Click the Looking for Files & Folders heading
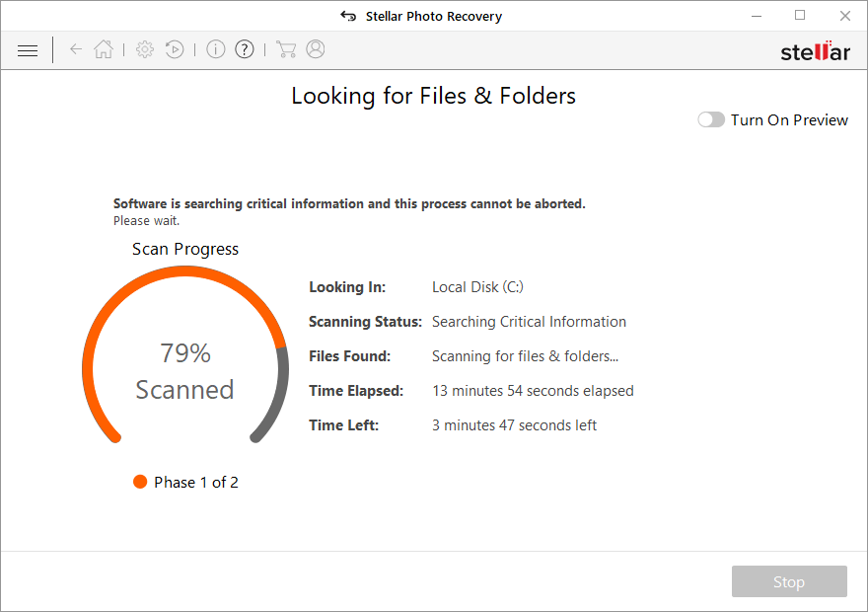Screen dimensions: 868x612 point(433,95)
